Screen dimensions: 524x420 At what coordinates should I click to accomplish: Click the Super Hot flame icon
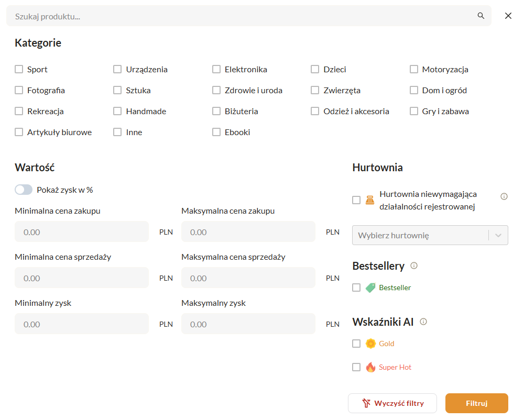pyautogui.click(x=370, y=367)
